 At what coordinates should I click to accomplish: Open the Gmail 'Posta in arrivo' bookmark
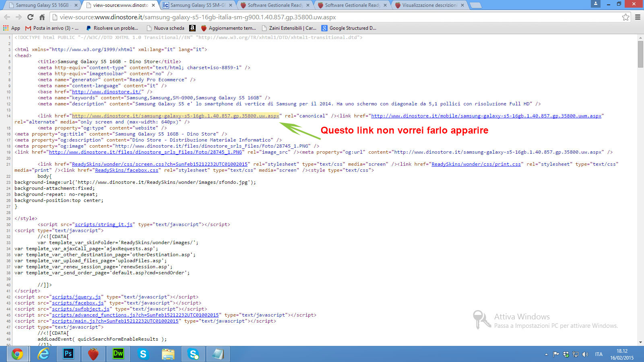[x=52, y=28]
